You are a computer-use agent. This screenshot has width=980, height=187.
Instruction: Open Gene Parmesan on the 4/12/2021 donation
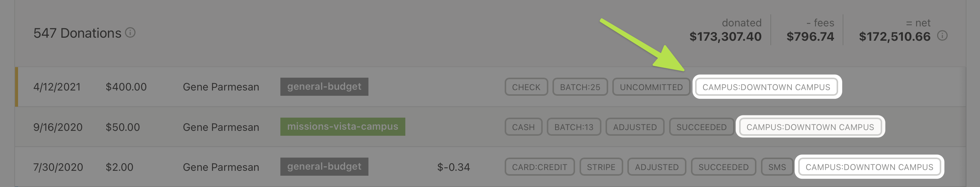point(221,87)
